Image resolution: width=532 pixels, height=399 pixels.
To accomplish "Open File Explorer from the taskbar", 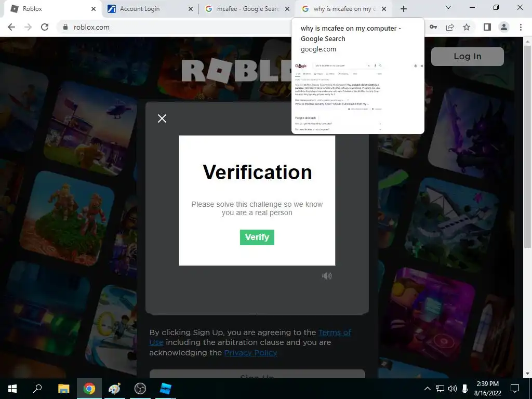I will 63,389.
